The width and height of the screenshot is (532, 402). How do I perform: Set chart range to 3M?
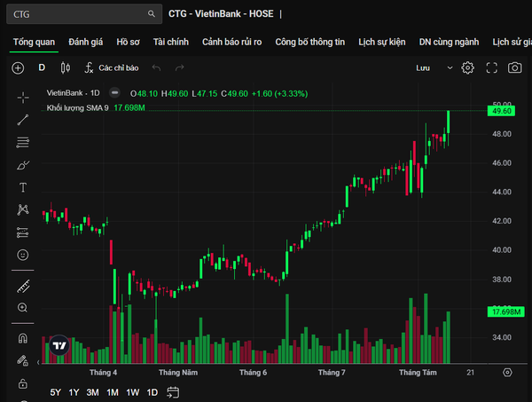tap(92, 392)
